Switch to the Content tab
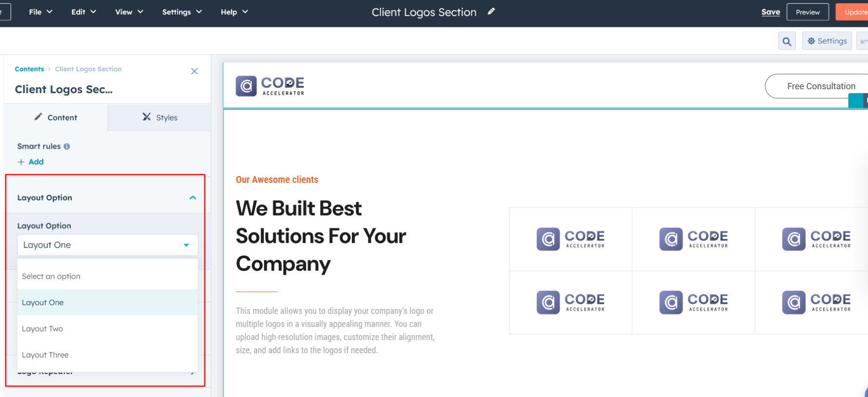 click(x=56, y=118)
